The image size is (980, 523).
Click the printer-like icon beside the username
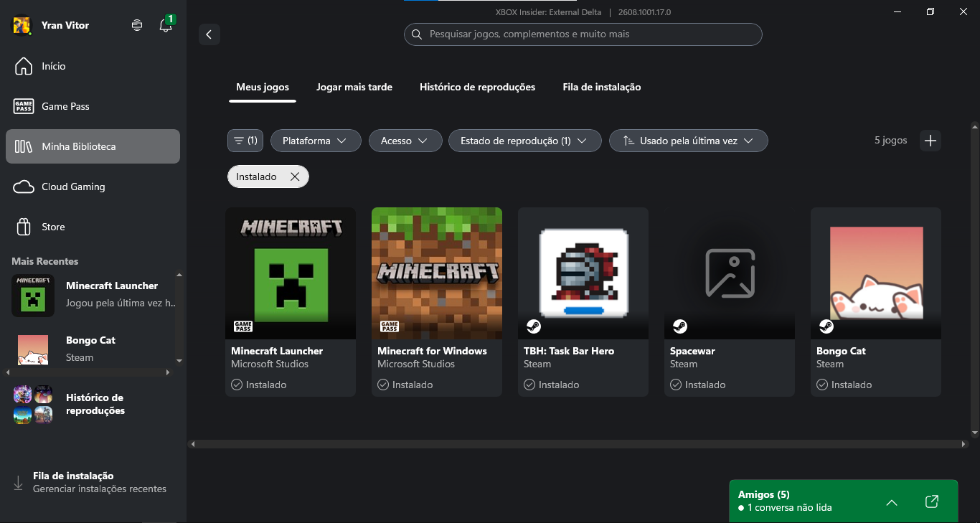pos(137,25)
